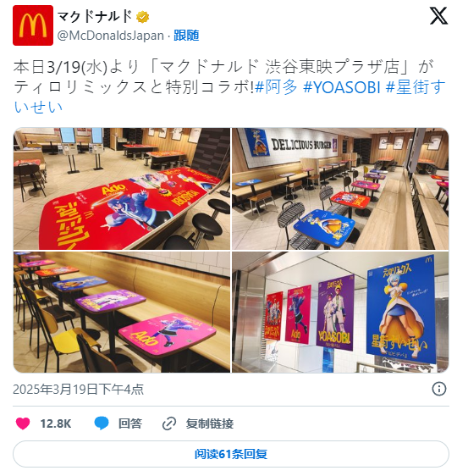457x476 pixels.
Task: Follow the account via 跟随
Action: [x=186, y=36]
